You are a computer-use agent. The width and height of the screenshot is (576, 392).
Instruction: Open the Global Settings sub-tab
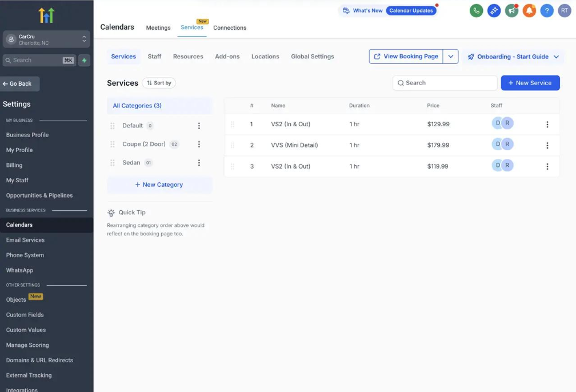click(x=312, y=57)
